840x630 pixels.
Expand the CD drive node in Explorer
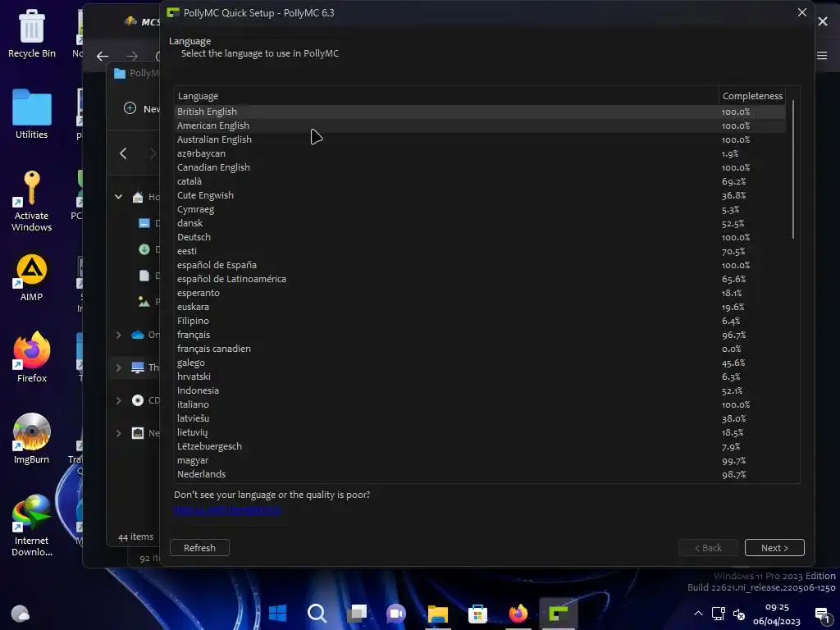tap(118, 400)
